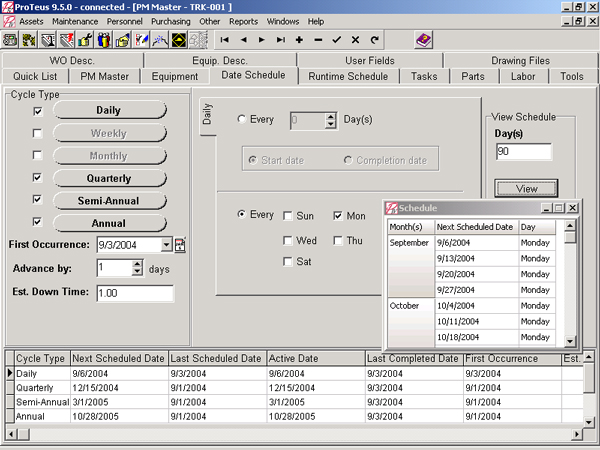Screen dimensions: 600x450
Task: Increase the Advance by days spinner
Action: click(138, 264)
